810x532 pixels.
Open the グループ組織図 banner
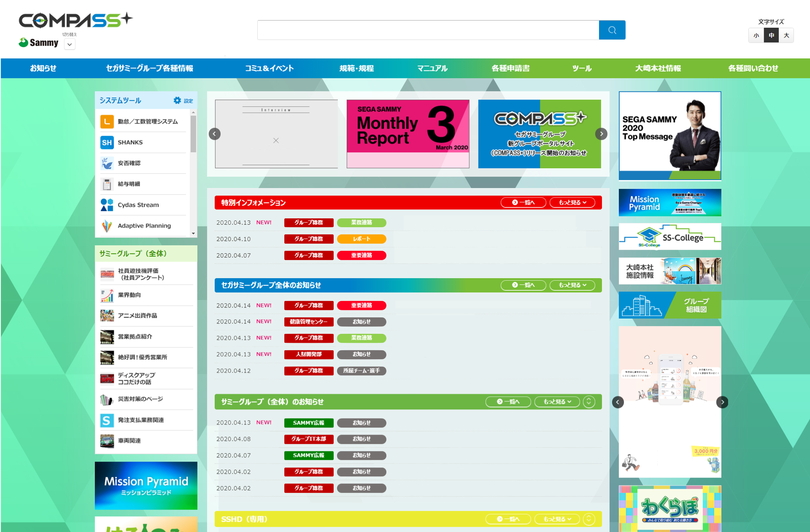670,305
